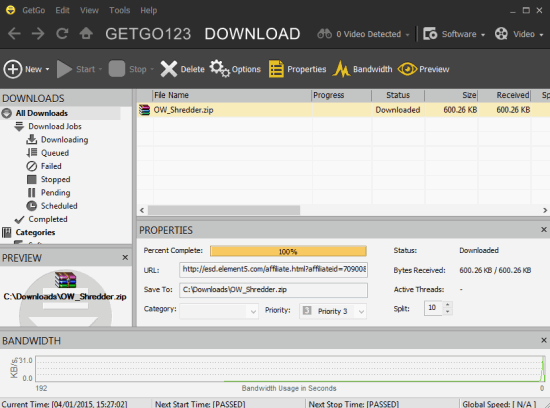The width and height of the screenshot is (550, 408).
Task: Click the refresh arrow icon
Action: pos(62,34)
